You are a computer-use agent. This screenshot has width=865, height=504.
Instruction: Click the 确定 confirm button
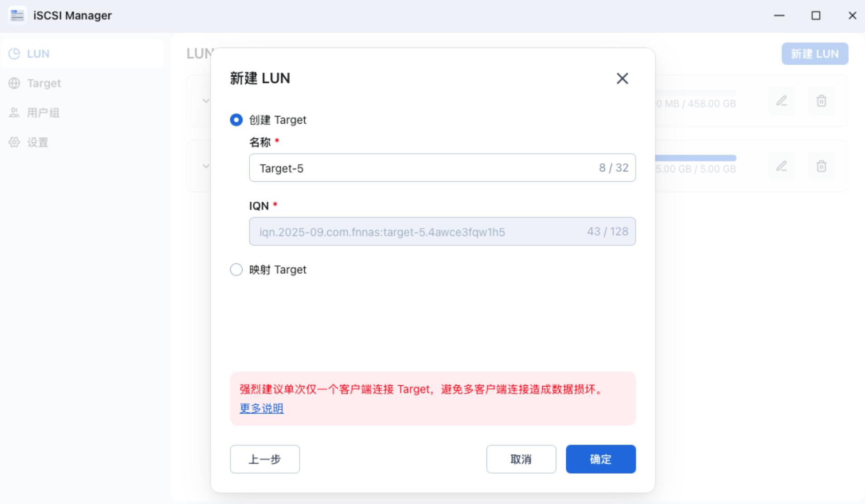click(x=601, y=459)
